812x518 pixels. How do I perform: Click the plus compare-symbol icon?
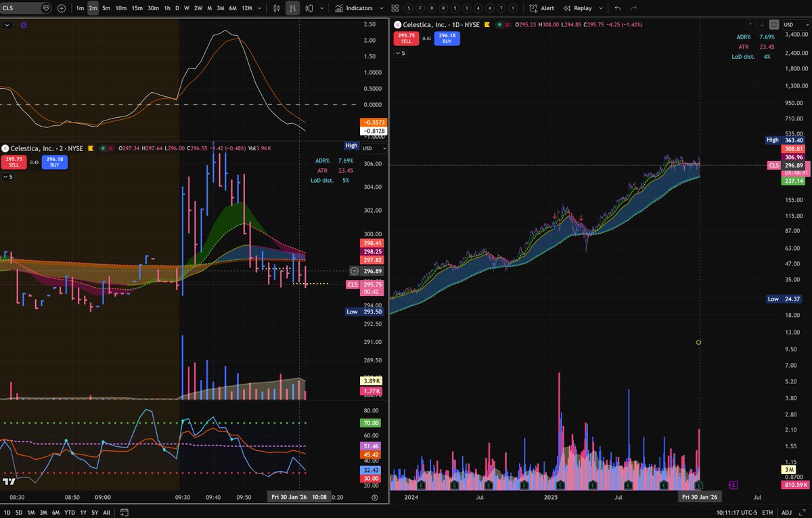62,8
